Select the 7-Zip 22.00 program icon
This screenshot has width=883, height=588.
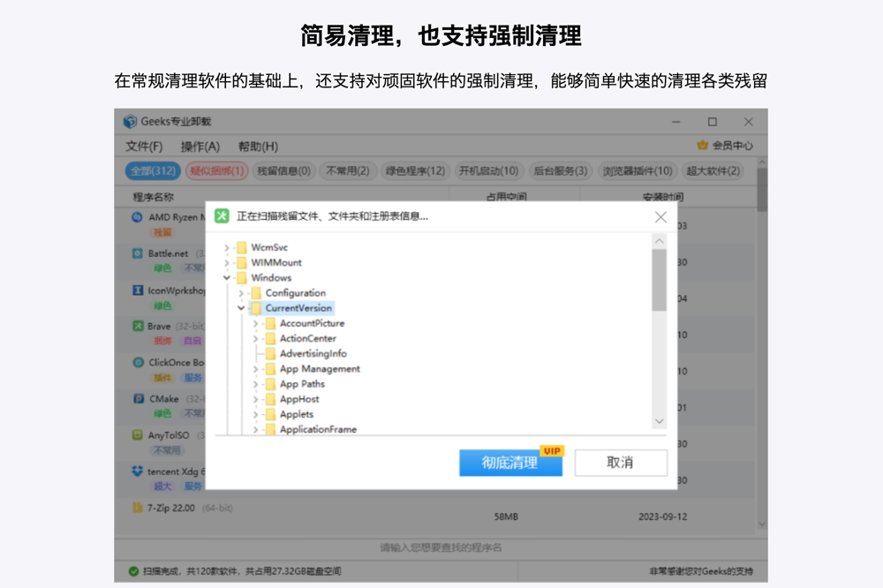pyautogui.click(x=139, y=508)
